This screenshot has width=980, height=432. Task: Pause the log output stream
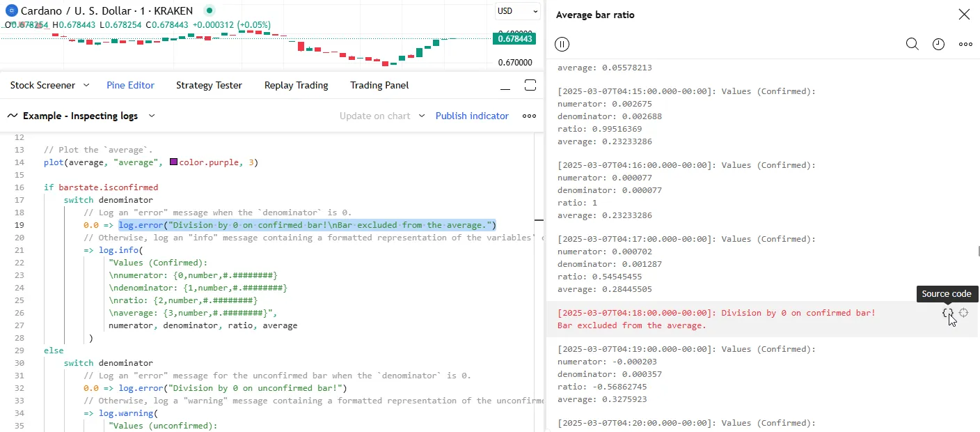coord(562,44)
